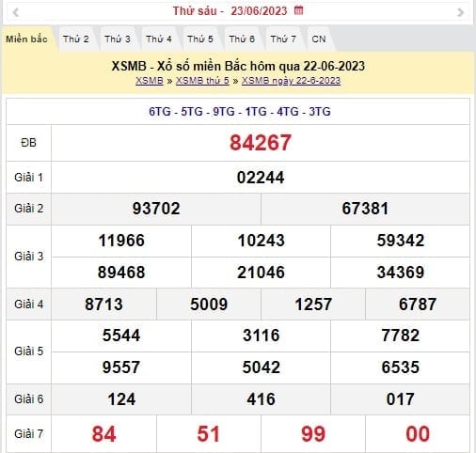Click the number 8713

tap(103, 305)
